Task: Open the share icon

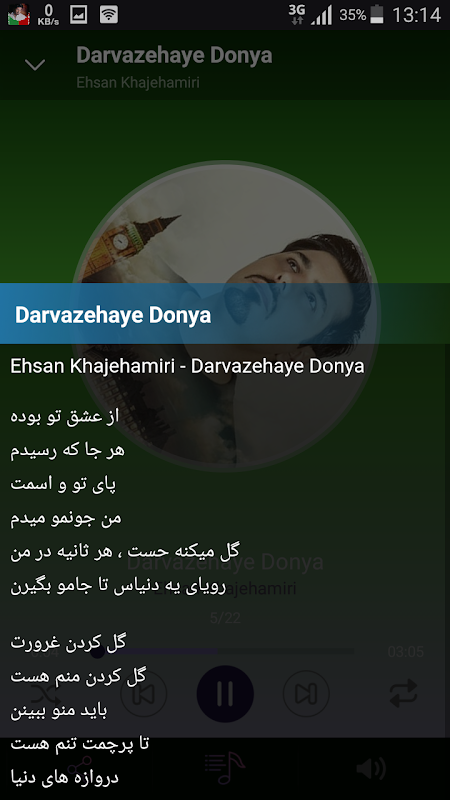Action: point(79,769)
